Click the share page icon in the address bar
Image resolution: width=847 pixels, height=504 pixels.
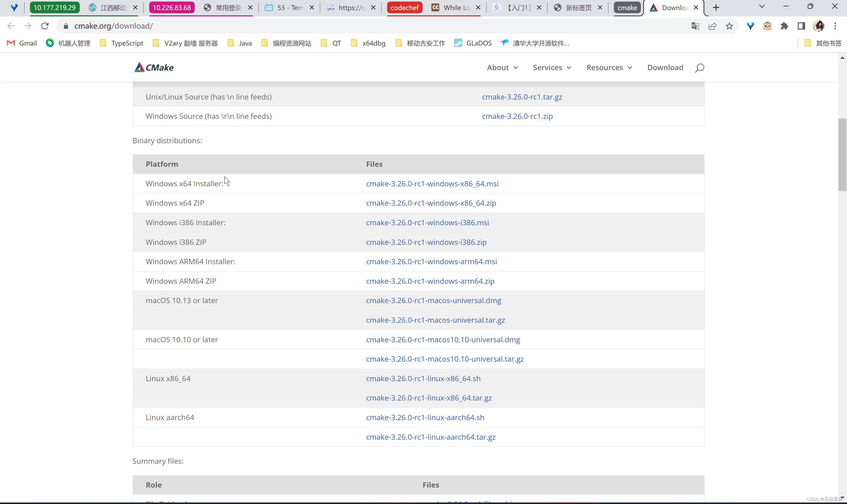pyautogui.click(x=712, y=26)
